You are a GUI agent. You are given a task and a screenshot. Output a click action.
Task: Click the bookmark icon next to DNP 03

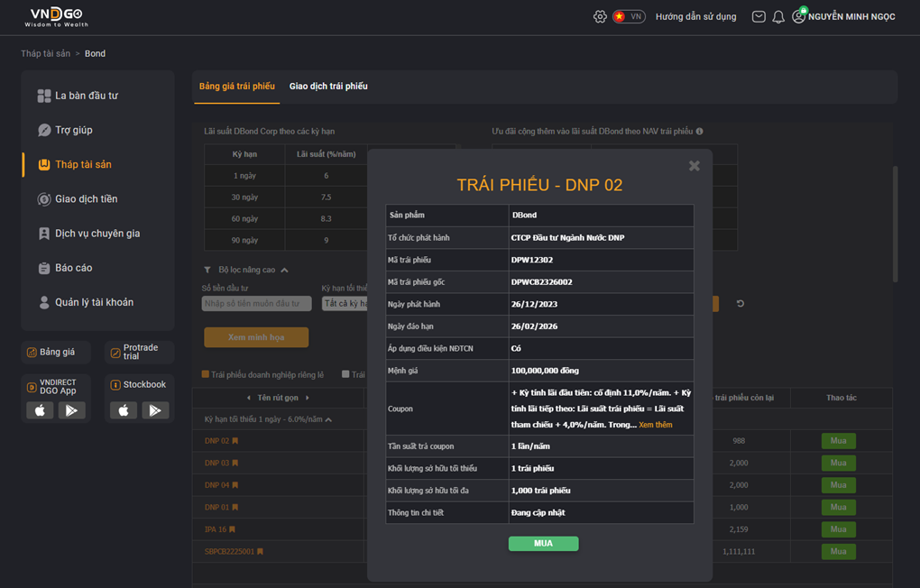pos(235,463)
